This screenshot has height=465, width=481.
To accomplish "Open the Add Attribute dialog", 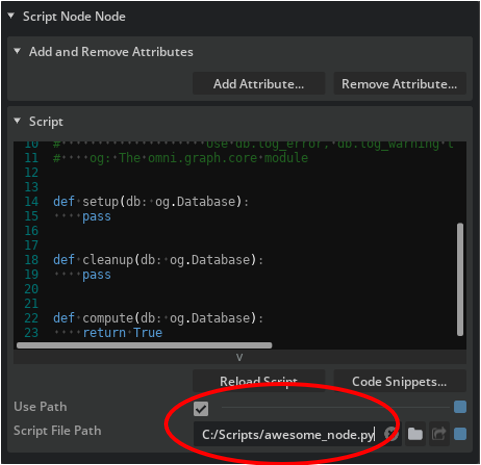I will coord(259,84).
